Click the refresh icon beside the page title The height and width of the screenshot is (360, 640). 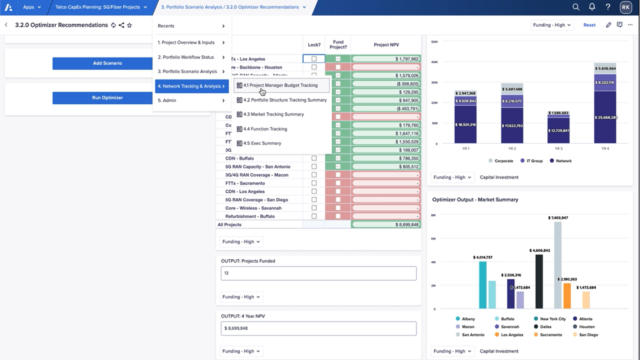(113, 25)
